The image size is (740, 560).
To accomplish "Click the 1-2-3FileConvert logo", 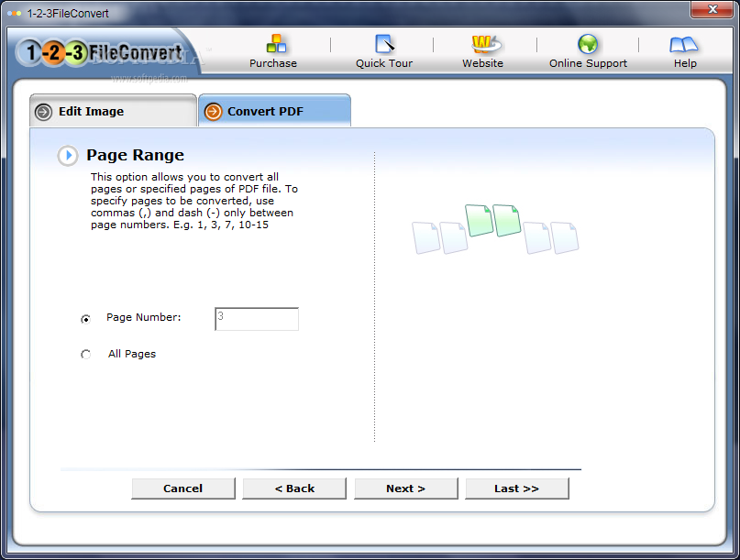I will pos(99,52).
